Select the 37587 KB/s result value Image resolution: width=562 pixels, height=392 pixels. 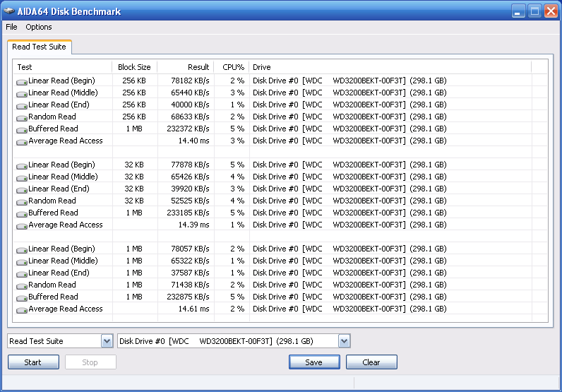[x=190, y=273]
